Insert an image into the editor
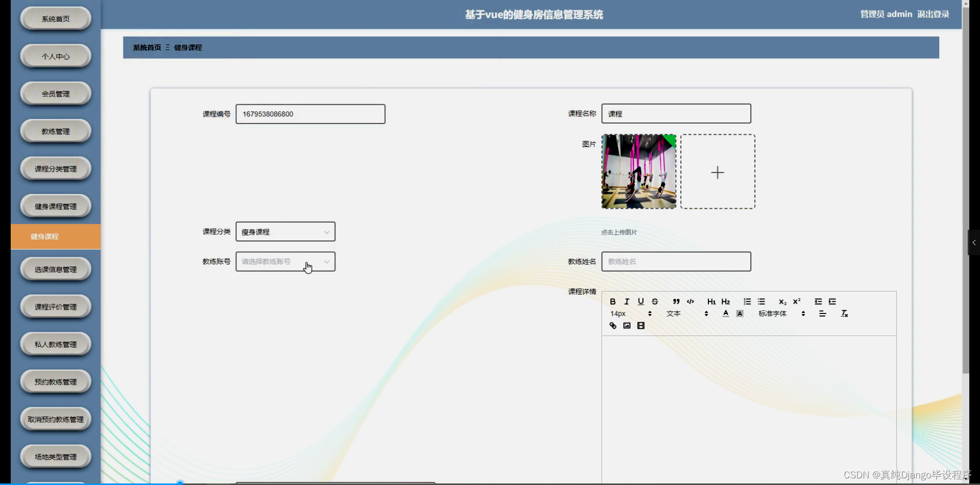980x485 pixels. click(x=626, y=326)
